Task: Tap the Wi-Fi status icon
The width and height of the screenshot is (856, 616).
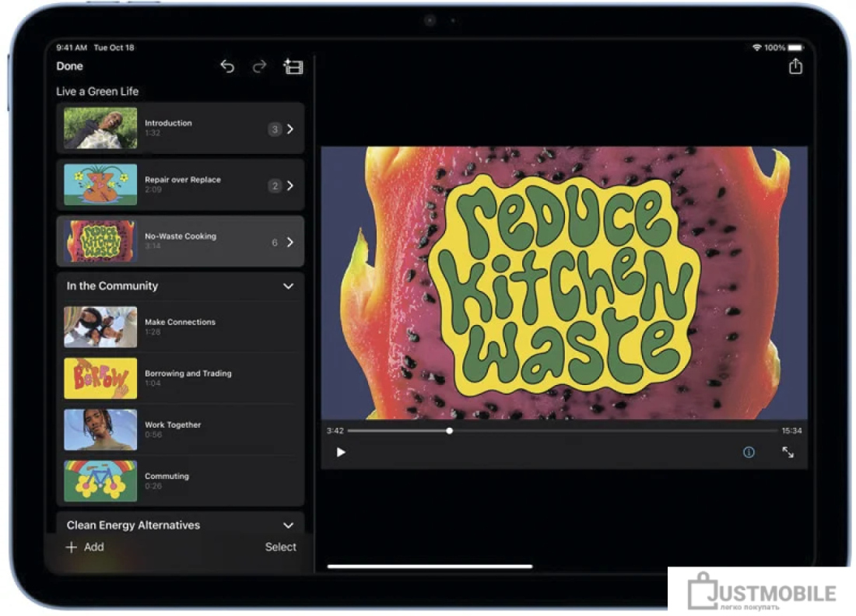Action: 756,47
